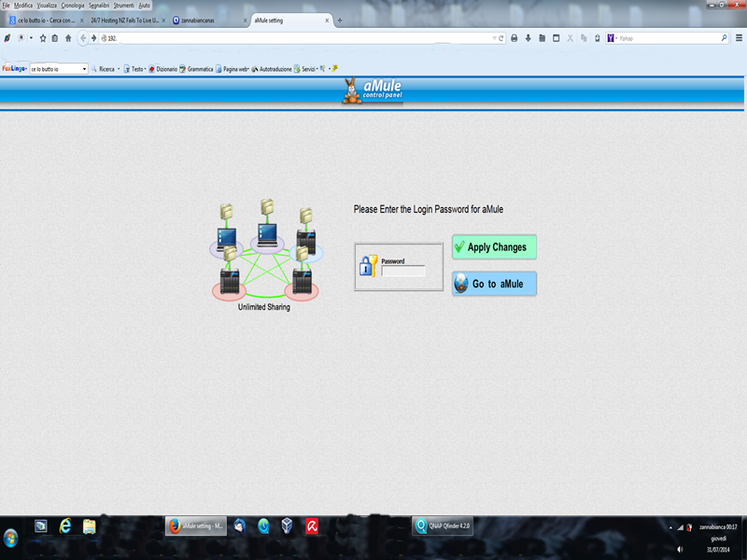Open the Servizi dropdown menu
747x560 pixels.
[304, 69]
